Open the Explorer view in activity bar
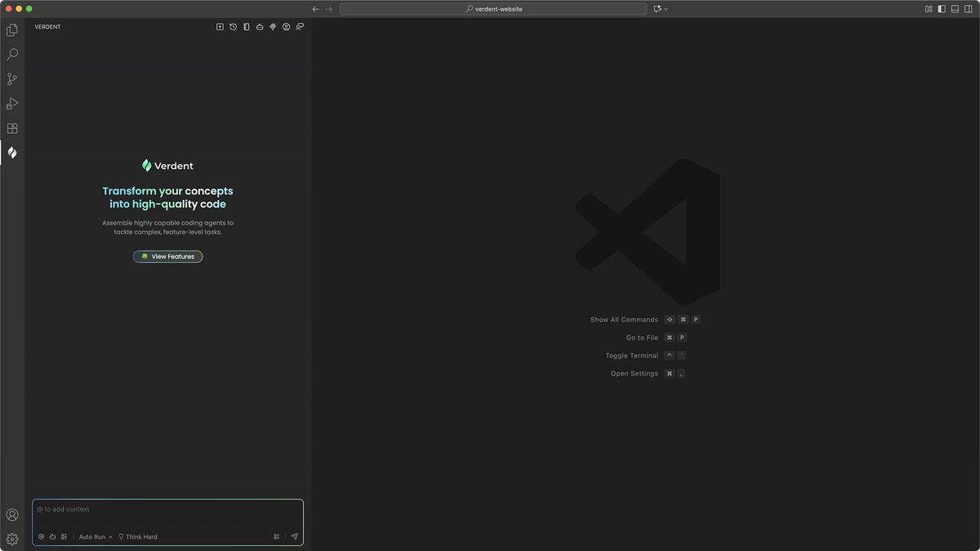The height and width of the screenshot is (551, 980). (12, 30)
